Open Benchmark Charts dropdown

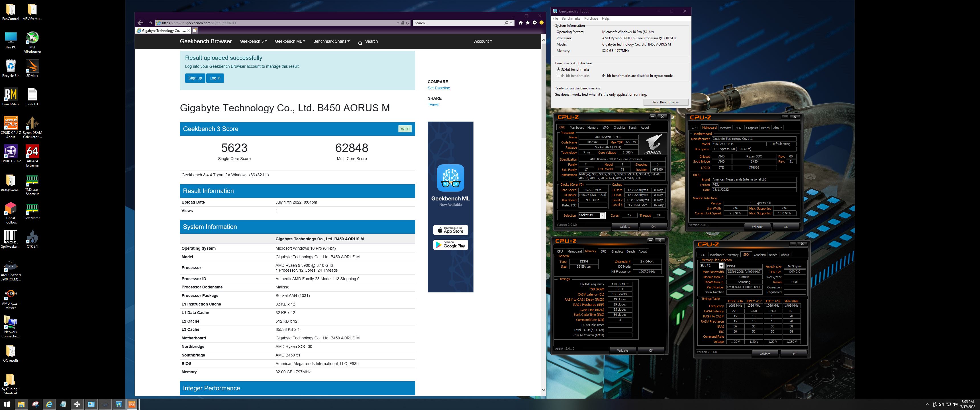(331, 42)
